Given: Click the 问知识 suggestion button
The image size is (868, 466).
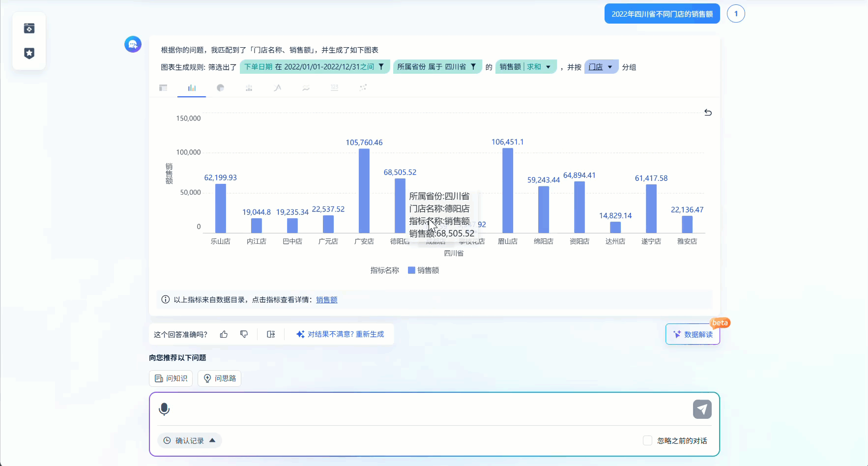Looking at the screenshot, I should coord(171,379).
